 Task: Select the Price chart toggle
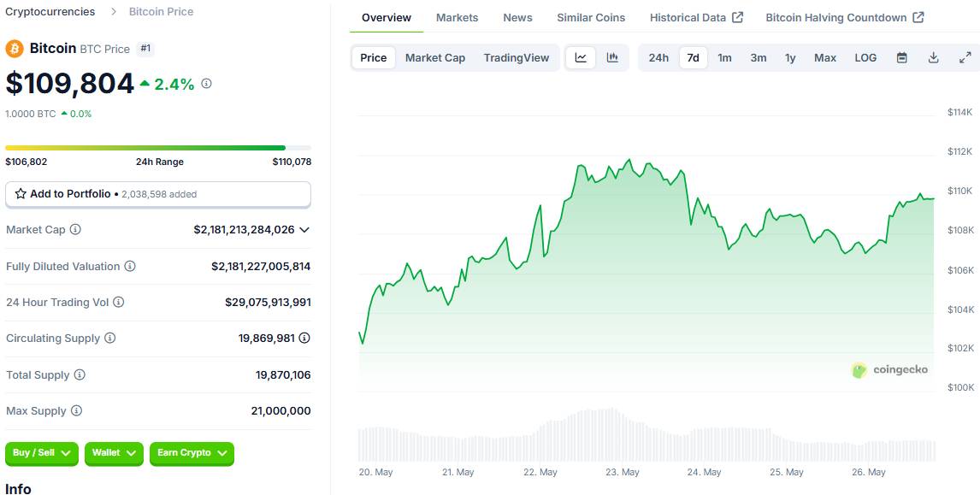[374, 57]
